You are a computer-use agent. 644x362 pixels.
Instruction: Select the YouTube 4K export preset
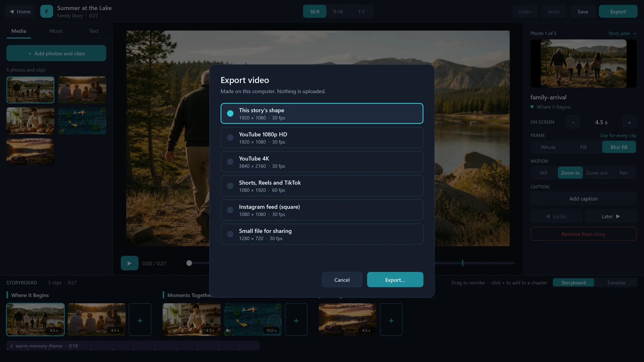tap(322, 162)
